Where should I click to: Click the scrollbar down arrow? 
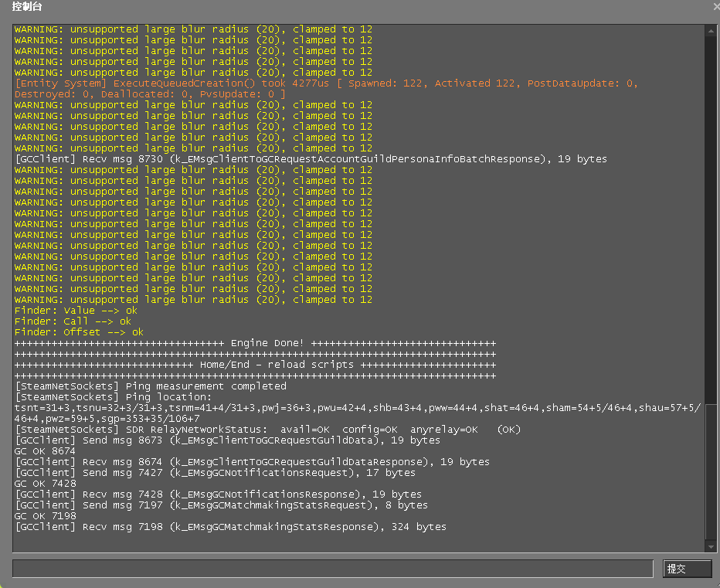click(711, 546)
